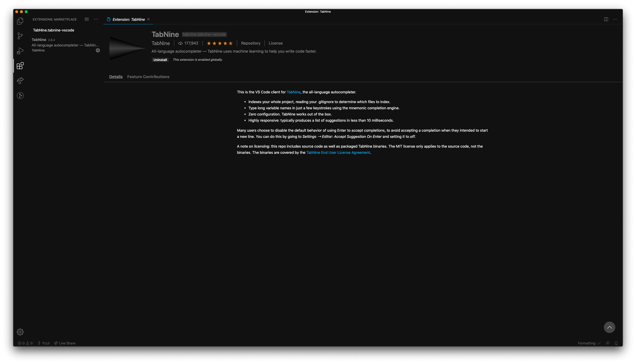Open the Explorer view in activity bar
This screenshot has height=364, width=636.
click(20, 21)
